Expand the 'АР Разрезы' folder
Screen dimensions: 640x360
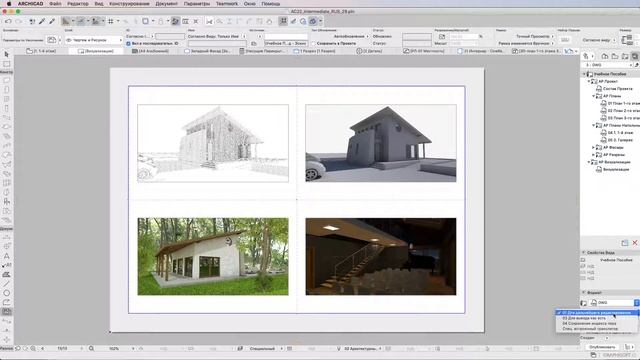coord(593,155)
